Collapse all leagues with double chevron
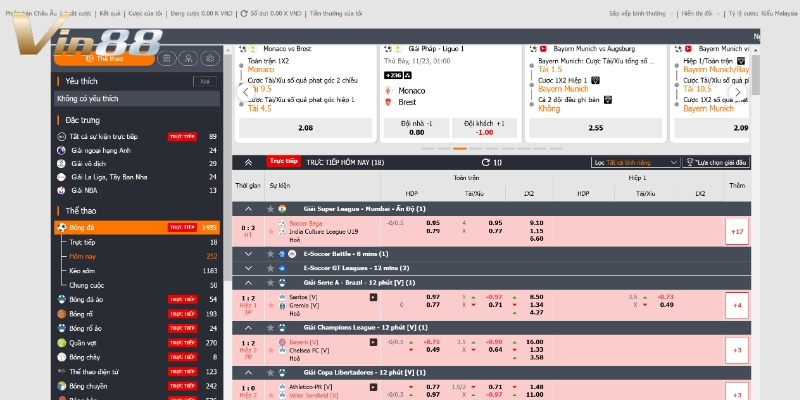Screen dimensions: 800x400 tap(248, 163)
